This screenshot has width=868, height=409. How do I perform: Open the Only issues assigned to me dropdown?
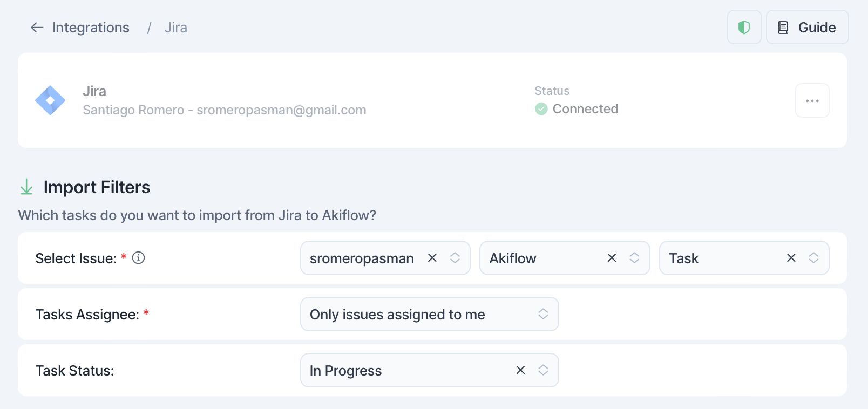tap(429, 314)
